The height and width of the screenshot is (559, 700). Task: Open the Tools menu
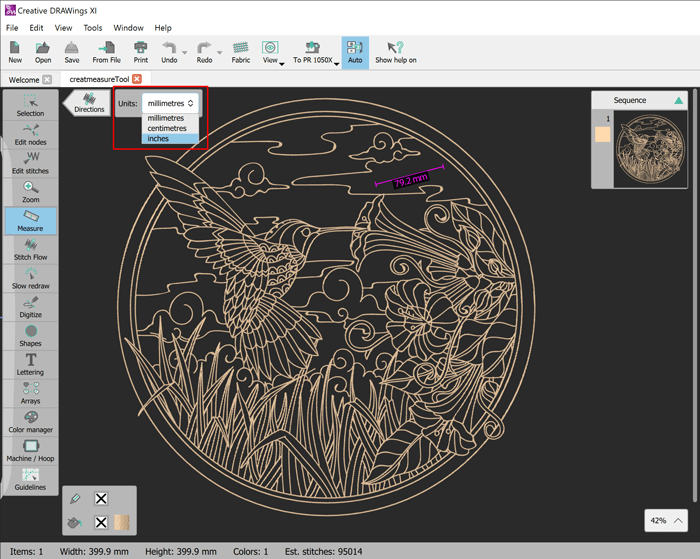point(93,28)
